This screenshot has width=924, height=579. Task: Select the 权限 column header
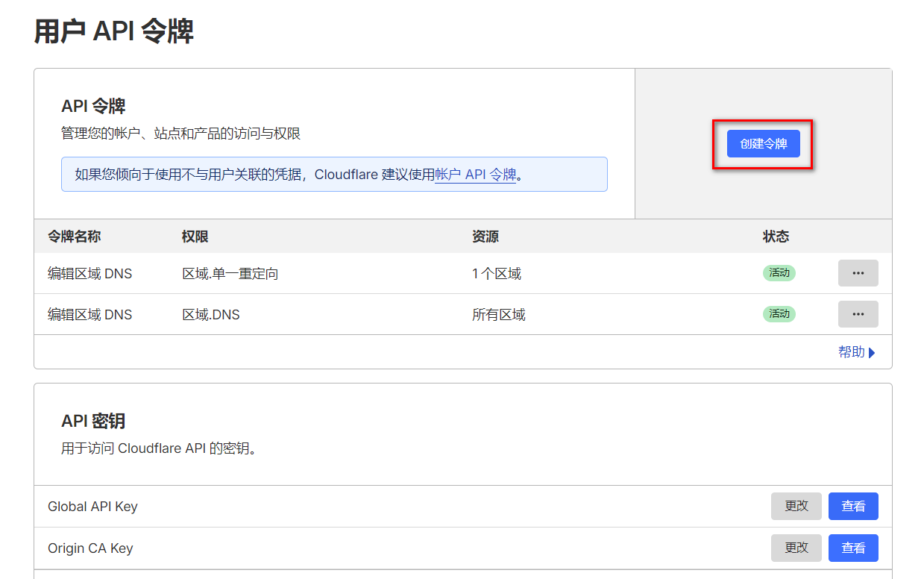pos(195,237)
